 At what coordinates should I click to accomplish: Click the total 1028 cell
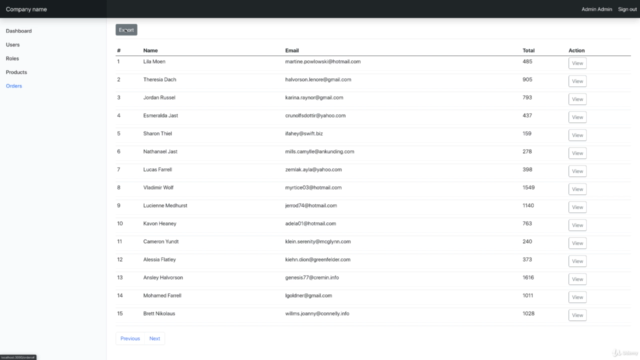point(529,313)
